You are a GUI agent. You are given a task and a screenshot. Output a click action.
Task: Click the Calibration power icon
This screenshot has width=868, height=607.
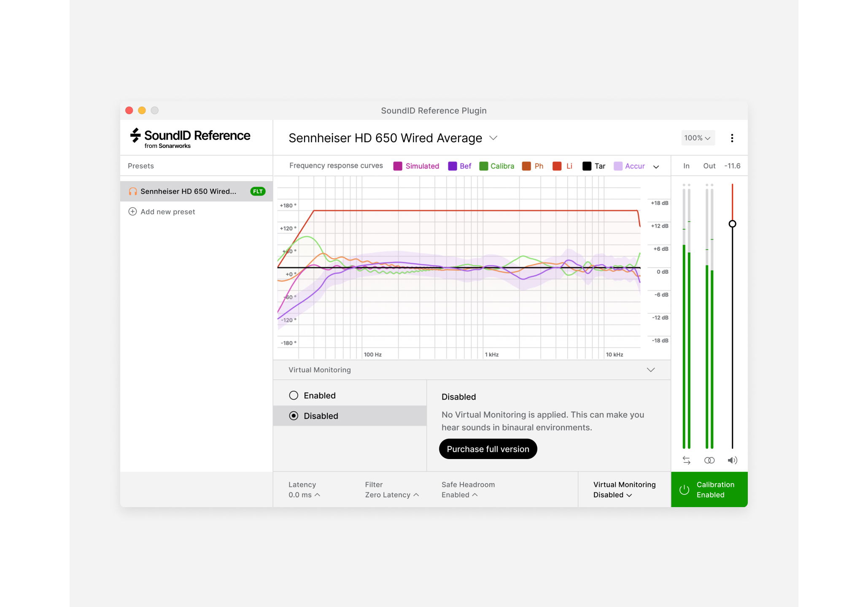tap(684, 489)
